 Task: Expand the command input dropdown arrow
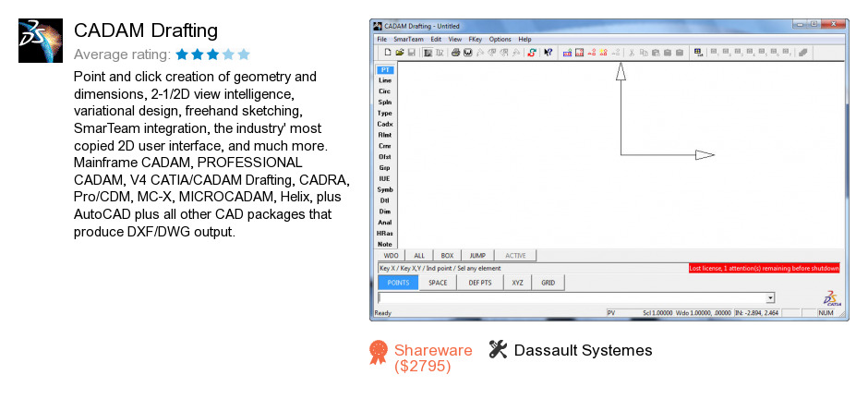coord(770,298)
